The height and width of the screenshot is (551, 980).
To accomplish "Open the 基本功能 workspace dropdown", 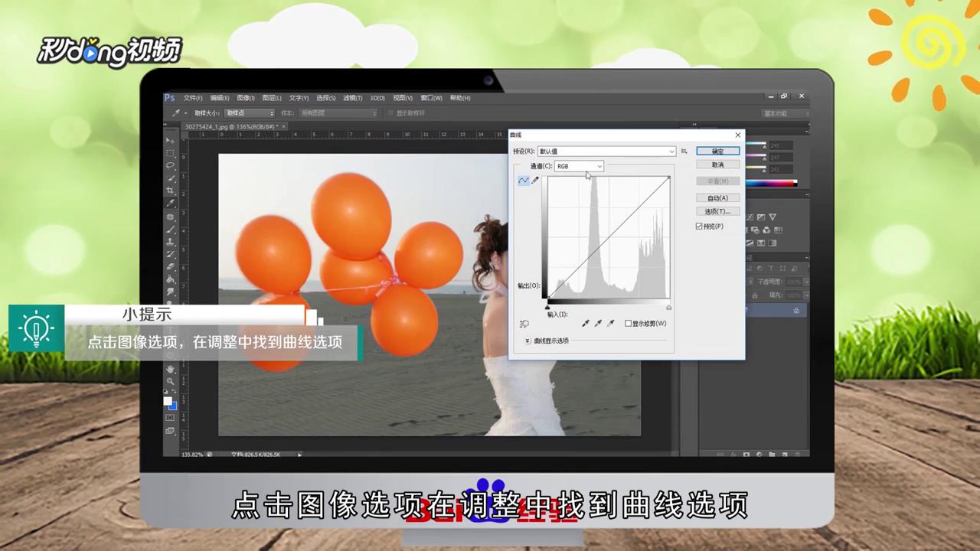I will [786, 113].
